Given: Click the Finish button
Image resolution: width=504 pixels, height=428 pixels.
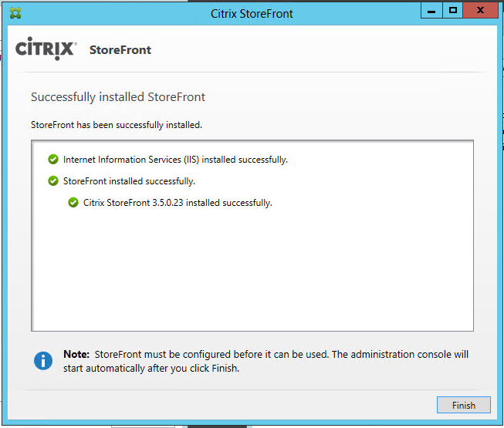Looking at the screenshot, I should tap(464, 405).
